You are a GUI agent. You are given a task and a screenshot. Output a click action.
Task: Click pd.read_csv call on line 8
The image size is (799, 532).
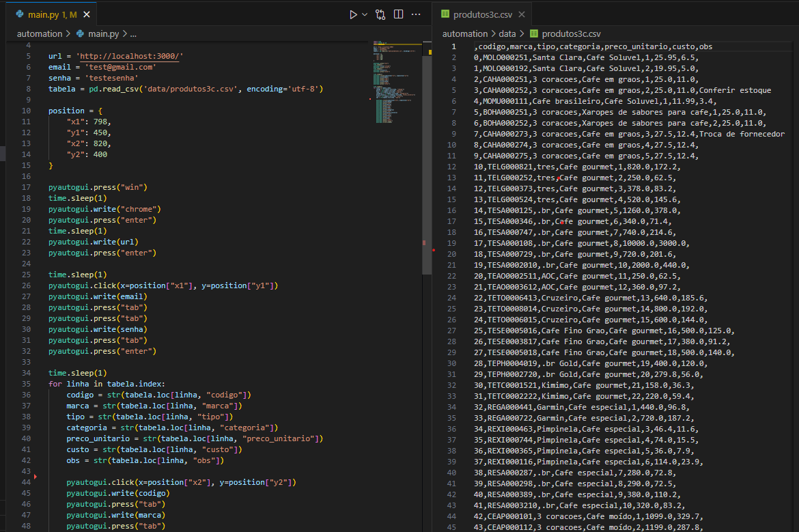click(206, 89)
